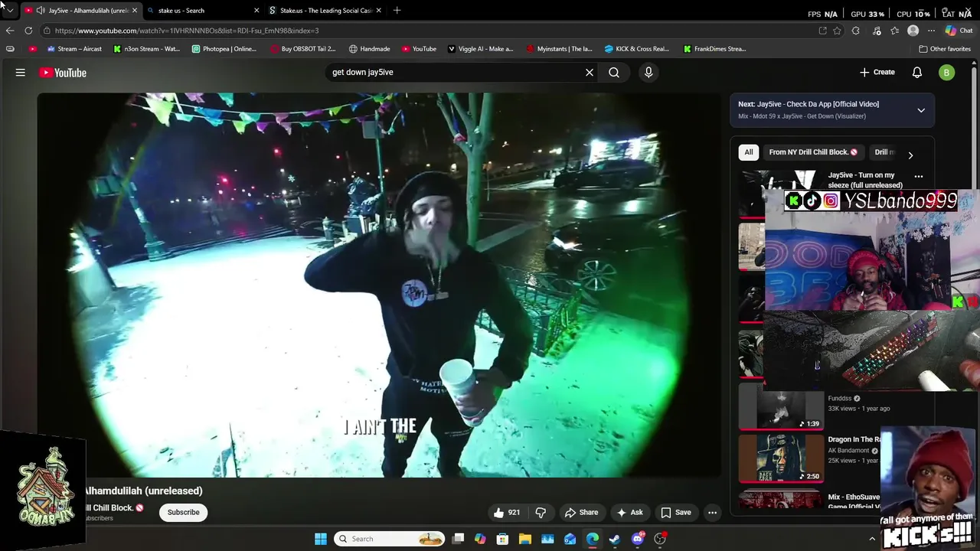Screen dimensions: 980x551
Task: Click the Create button
Action: (x=877, y=72)
